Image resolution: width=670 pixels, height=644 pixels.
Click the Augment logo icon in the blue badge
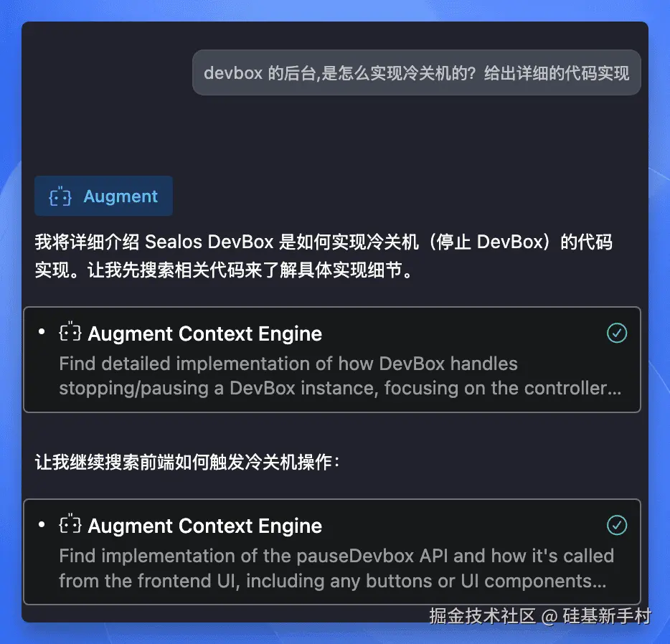coord(60,196)
